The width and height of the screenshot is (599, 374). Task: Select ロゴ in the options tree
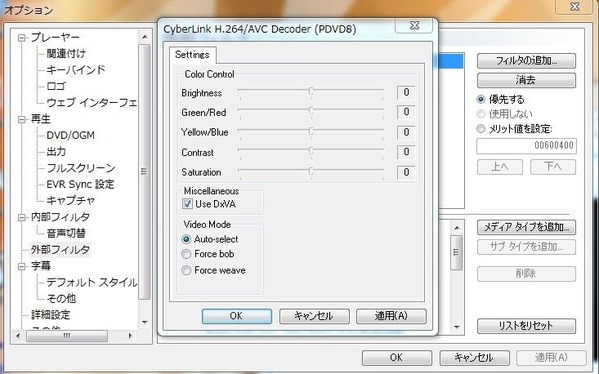coord(56,86)
